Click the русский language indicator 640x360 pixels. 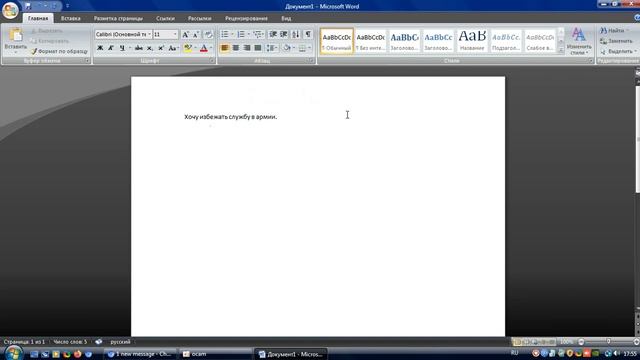point(120,342)
